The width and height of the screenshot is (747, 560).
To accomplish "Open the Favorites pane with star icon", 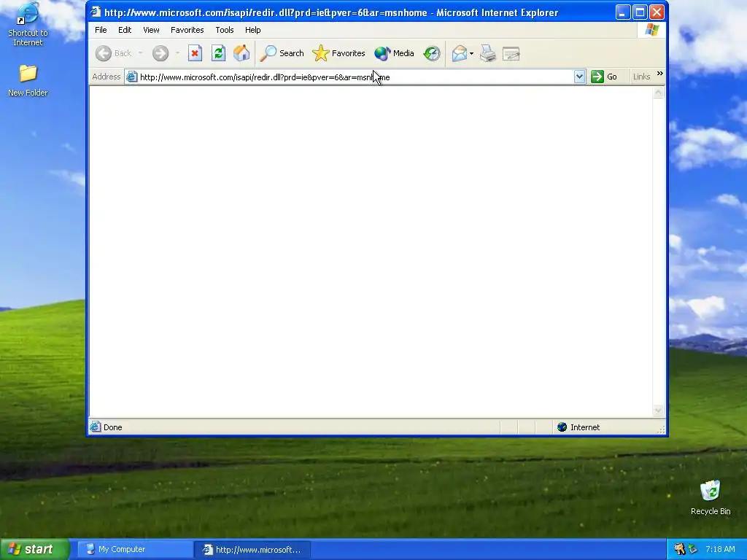I will click(338, 53).
